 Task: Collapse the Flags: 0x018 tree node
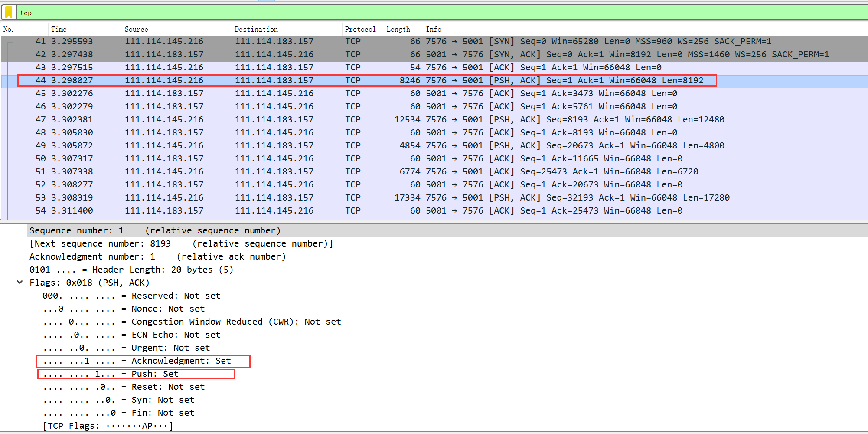click(20, 283)
